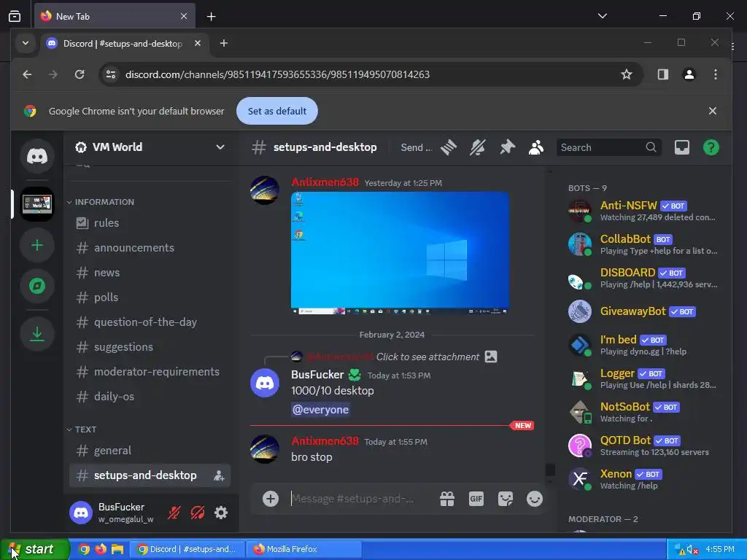The image size is (747, 560).
Task: Open Windows start menu
Action: (35, 549)
